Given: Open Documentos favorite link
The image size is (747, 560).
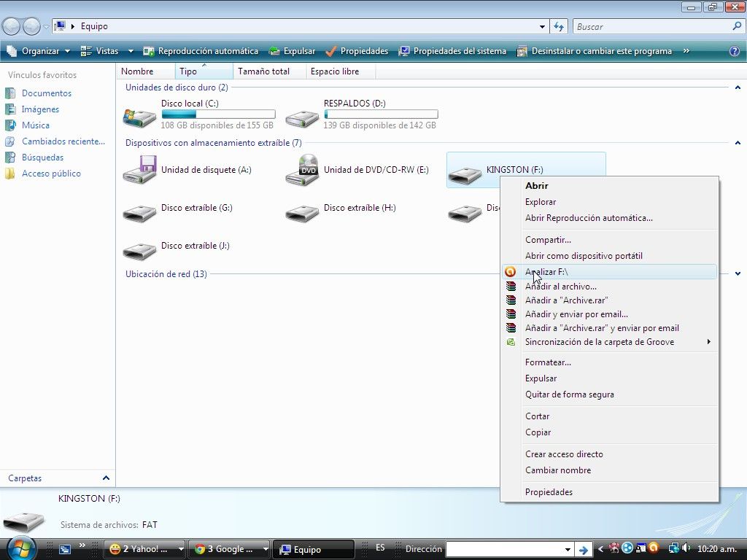Looking at the screenshot, I should [x=46, y=93].
